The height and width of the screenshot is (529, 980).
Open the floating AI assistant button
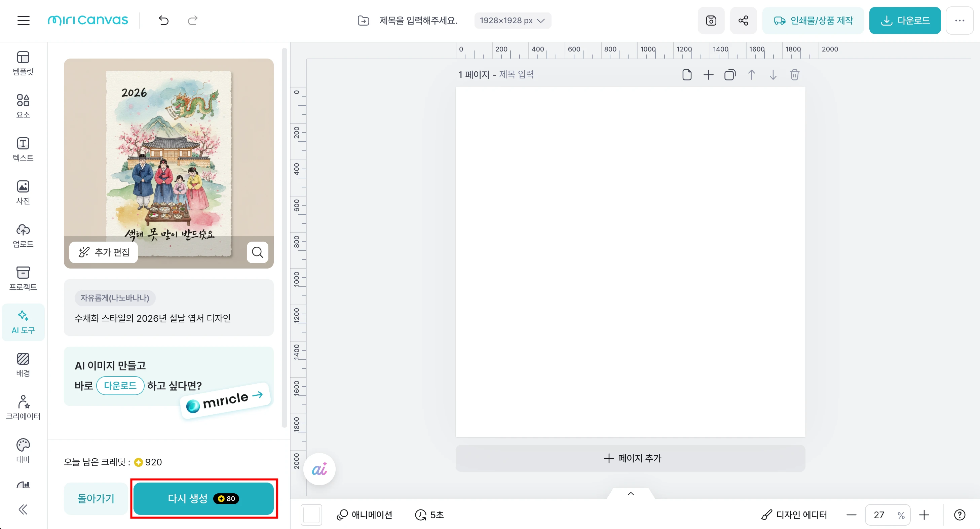pos(319,469)
